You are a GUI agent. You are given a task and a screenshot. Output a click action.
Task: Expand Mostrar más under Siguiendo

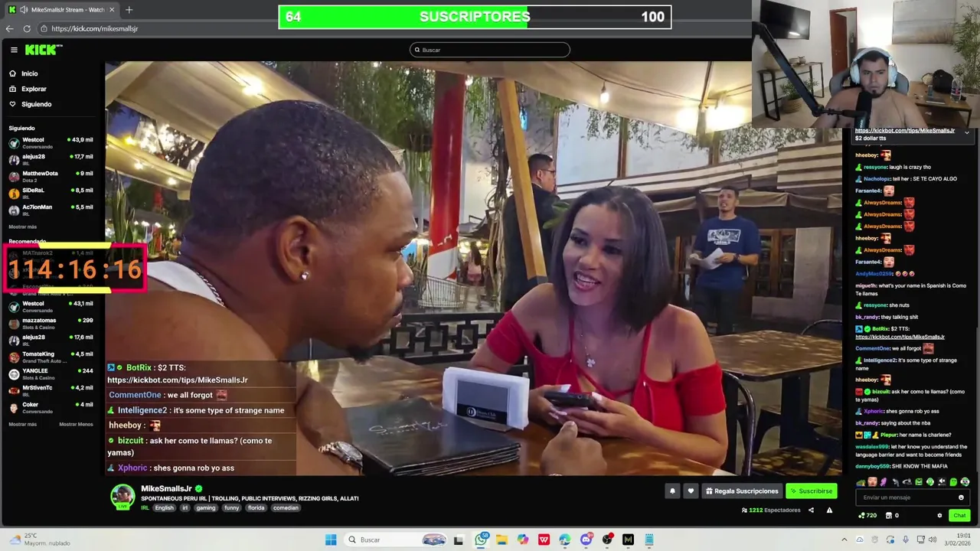(x=22, y=227)
